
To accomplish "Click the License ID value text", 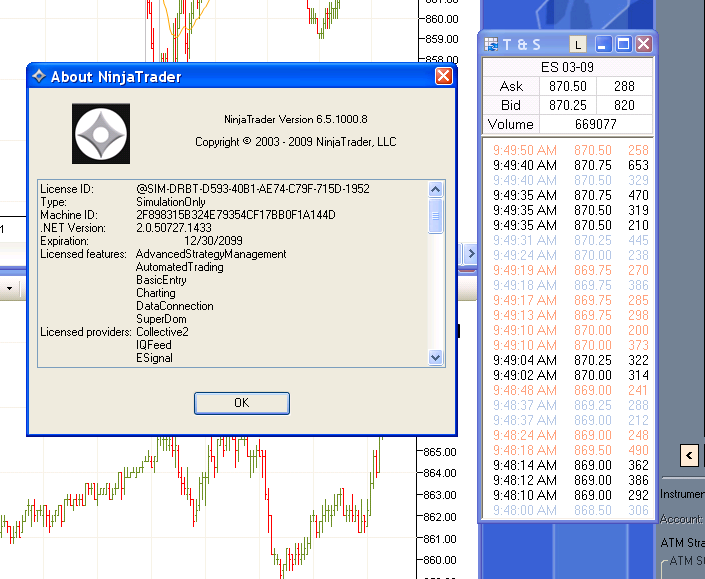I will pyautogui.click(x=253, y=188).
